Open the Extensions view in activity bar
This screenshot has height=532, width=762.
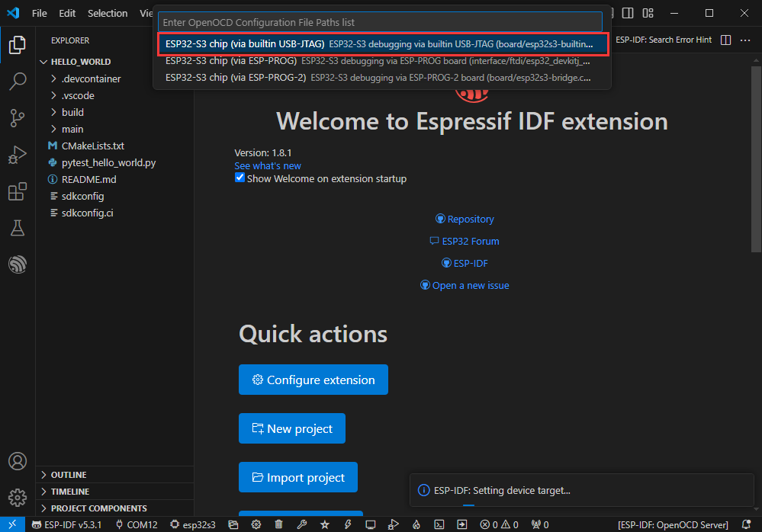[x=17, y=191]
